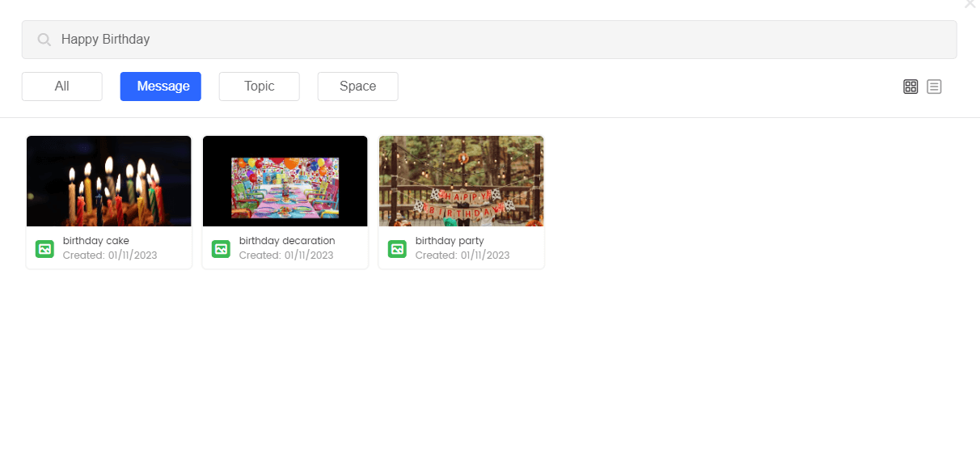This screenshot has height=456, width=980.
Task: Click the 'birthday party' title text
Action: tap(450, 241)
